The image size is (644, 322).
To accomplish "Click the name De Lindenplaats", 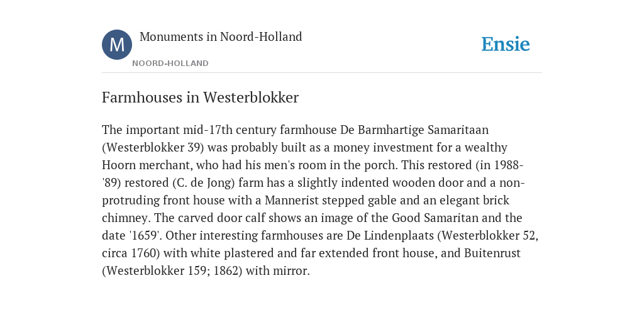I will pos(390,236).
